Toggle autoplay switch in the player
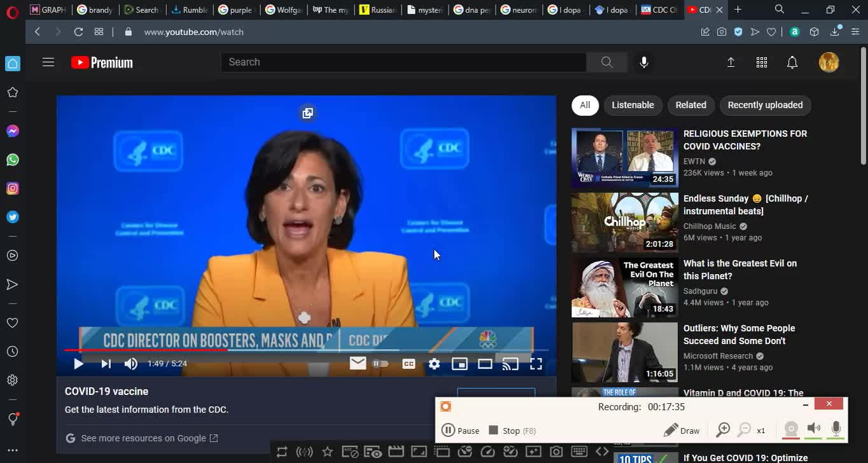Image resolution: width=868 pixels, height=463 pixels. [x=381, y=364]
